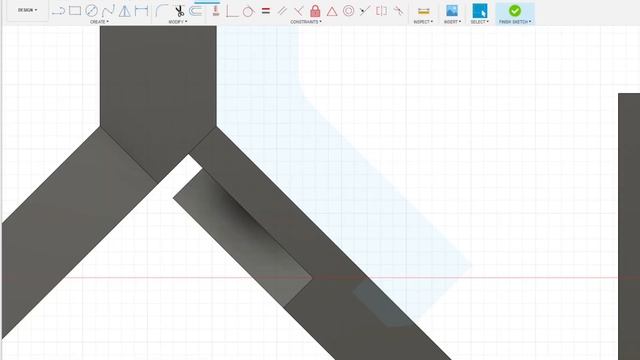Select the Offset tool
Screen dimensions: 640x360
[196, 11]
